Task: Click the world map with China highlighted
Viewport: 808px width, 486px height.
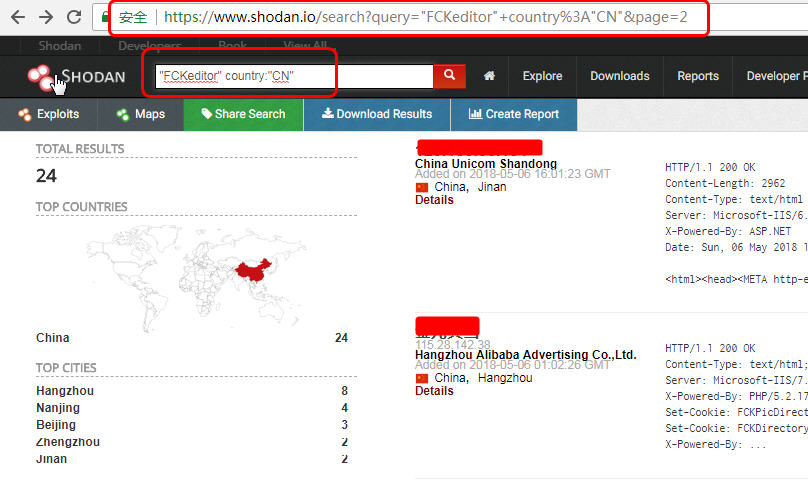Action: click(196, 278)
